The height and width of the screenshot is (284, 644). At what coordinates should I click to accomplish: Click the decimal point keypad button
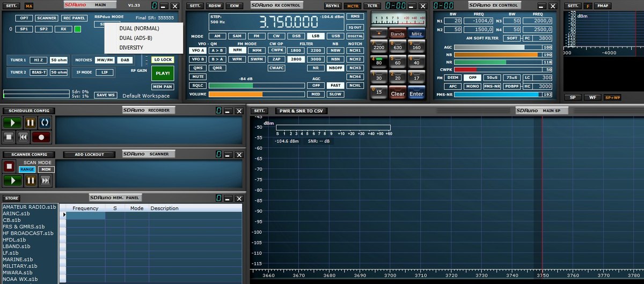[379, 33]
